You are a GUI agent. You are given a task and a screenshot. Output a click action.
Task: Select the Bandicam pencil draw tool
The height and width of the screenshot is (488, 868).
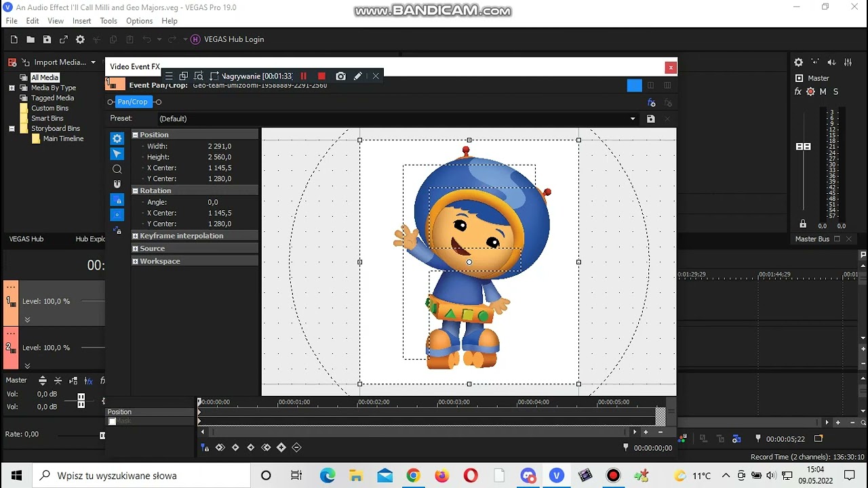[358, 76]
